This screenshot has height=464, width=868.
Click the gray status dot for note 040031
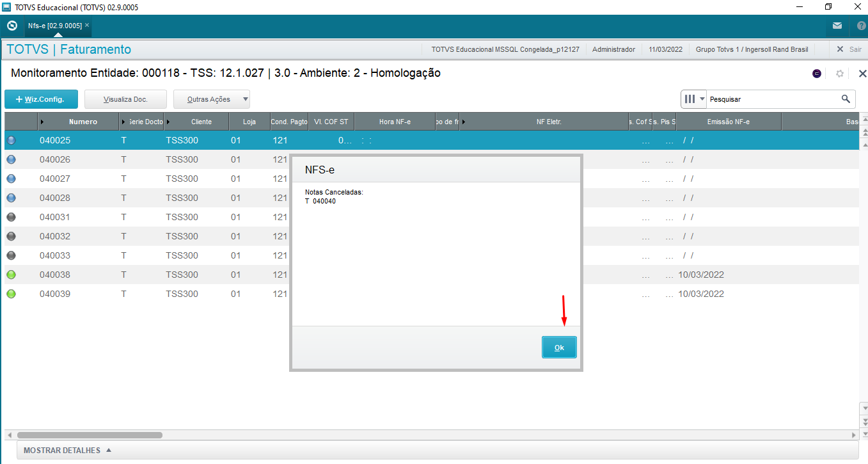[11, 217]
